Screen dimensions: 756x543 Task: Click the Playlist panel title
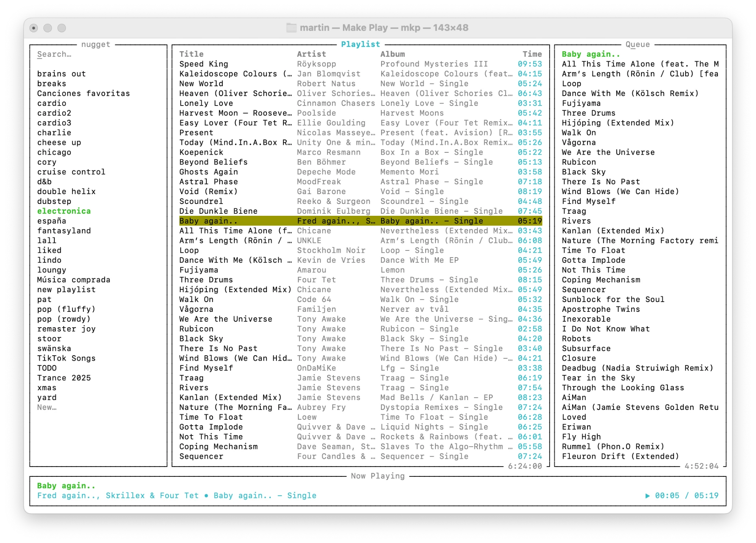tap(361, 44)
